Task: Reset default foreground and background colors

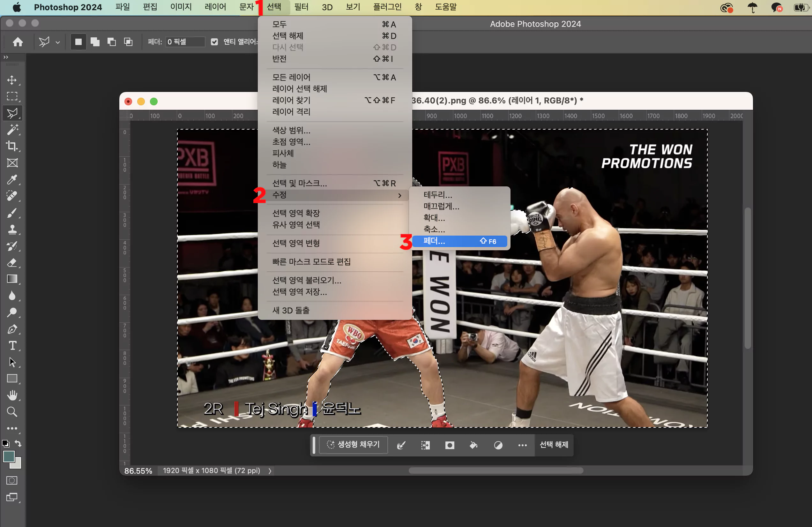Action: pyautogui.click(x=6, y=444)
